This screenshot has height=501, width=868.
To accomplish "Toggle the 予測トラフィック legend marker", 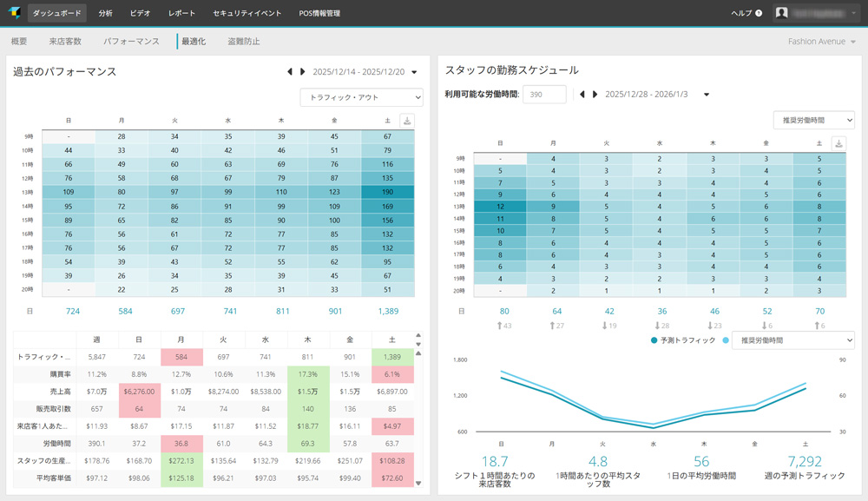I will 654,340.
